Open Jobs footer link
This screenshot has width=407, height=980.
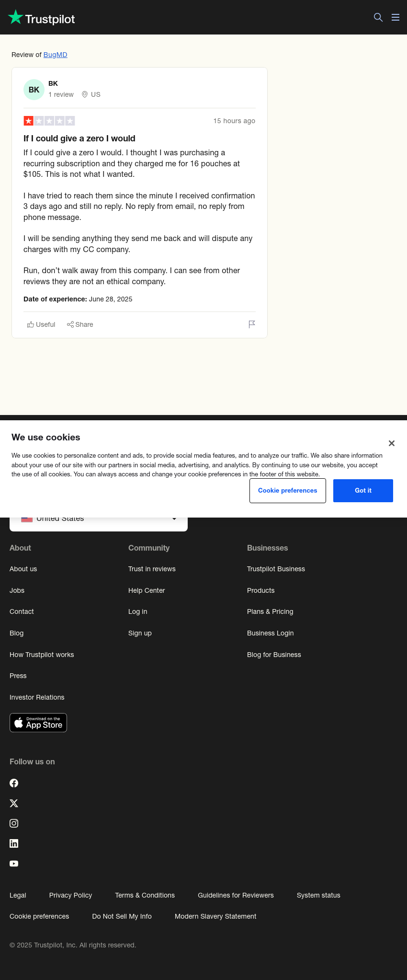pyautogui.click(x=17, y=590)
